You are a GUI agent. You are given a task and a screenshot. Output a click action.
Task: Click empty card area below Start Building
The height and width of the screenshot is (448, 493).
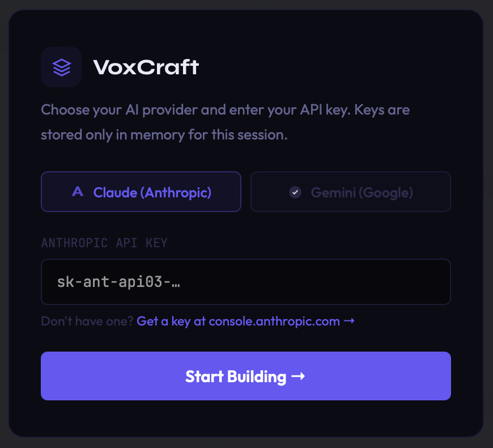pyautogui.click(x=246, y=419)
